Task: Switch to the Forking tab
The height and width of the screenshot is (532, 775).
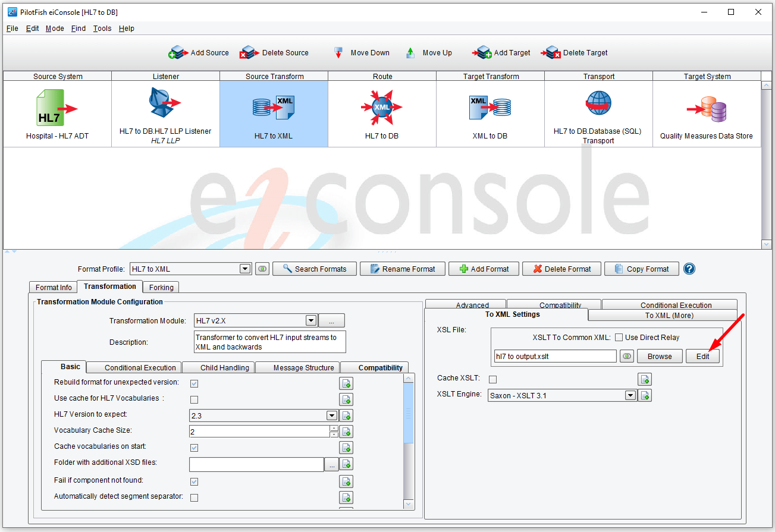Action: point(161,287)
